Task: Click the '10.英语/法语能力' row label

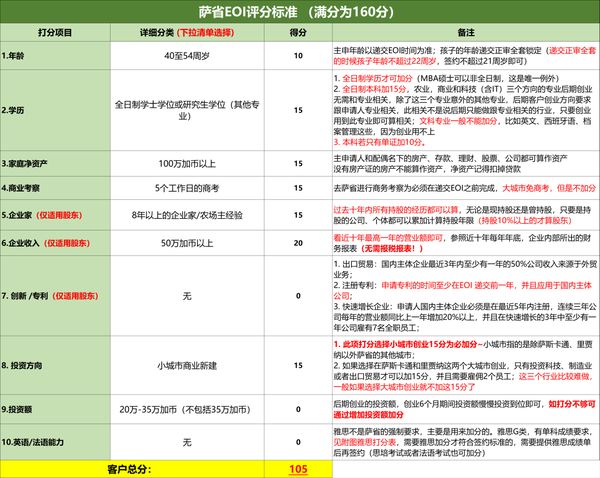Action: click(55, 442)
